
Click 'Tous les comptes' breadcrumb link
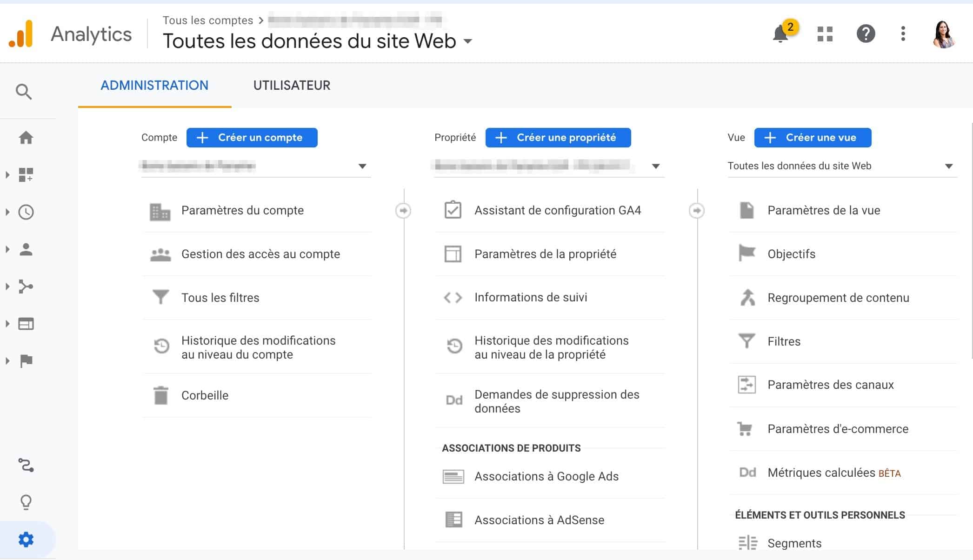[207, 20]
